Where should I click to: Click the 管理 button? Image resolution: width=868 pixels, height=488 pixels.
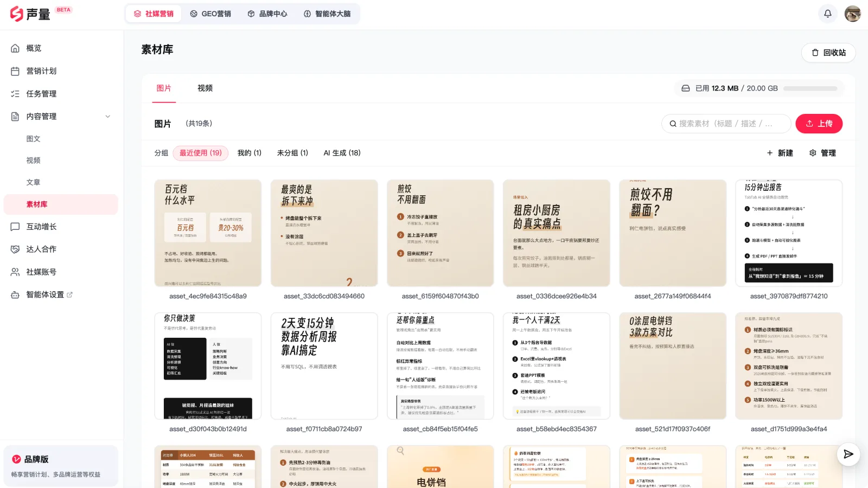click(822, 153)
